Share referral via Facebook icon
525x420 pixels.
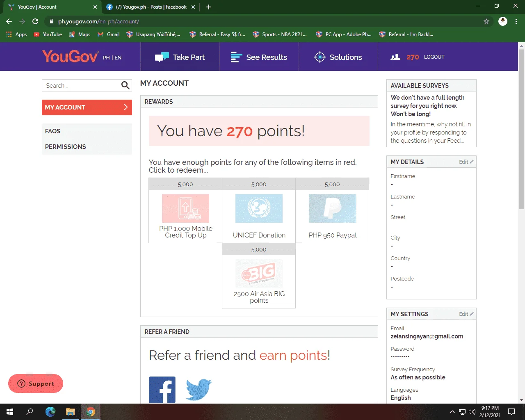pyautogui.click(x=162, y=390)
